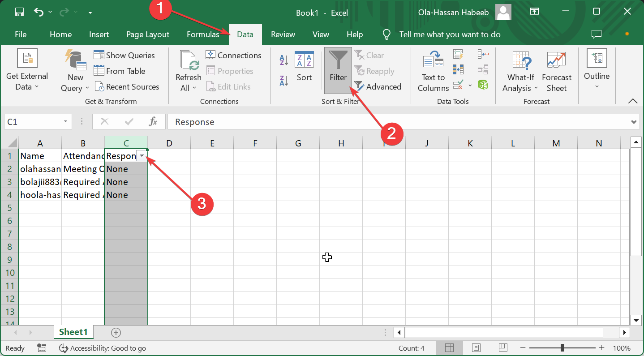This screenshot has width=644, height=356.
Task: Expand the formula bar chevron
Action: (634, 122)
